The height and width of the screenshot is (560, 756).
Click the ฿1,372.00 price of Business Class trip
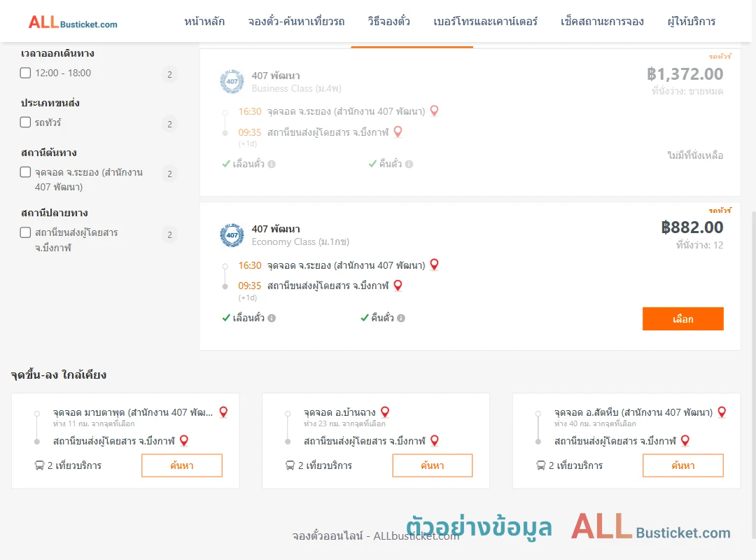(x=685, y=73)
